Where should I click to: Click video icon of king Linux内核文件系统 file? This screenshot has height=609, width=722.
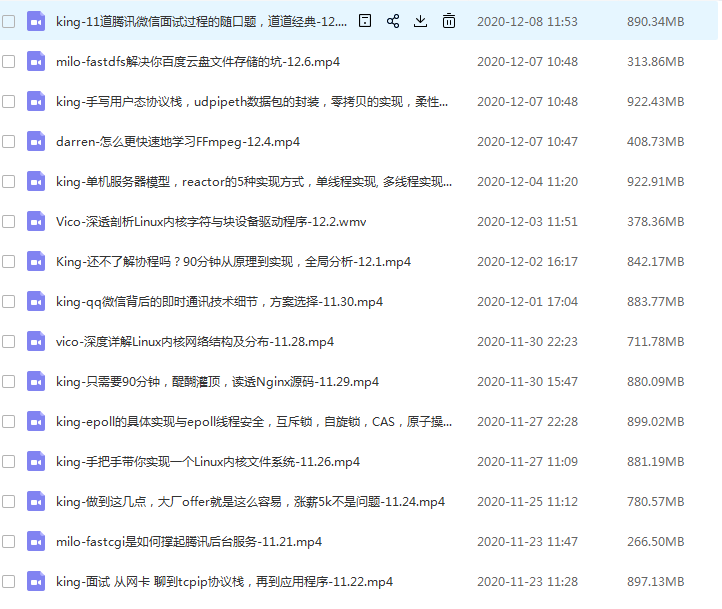pyautogui.click(x=36, y=461)
